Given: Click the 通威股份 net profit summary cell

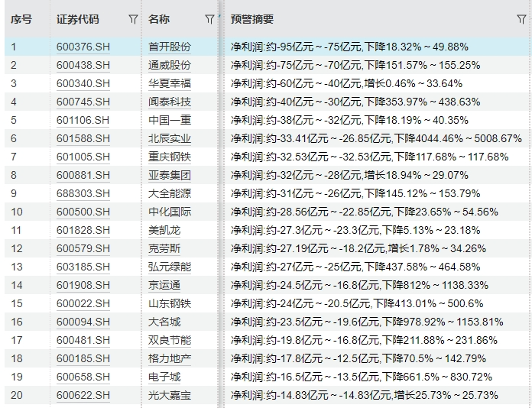Looking at the screenshot, I should (x=345, y=65).
